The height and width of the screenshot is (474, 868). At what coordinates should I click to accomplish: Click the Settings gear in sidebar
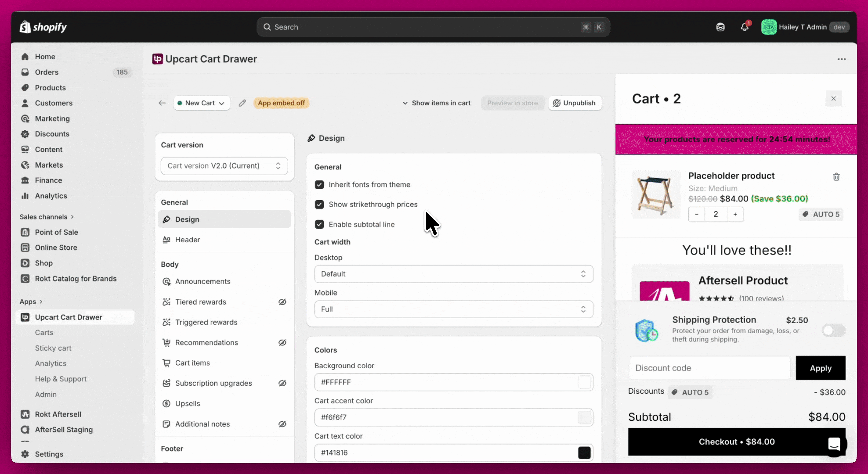coord(25,454)
